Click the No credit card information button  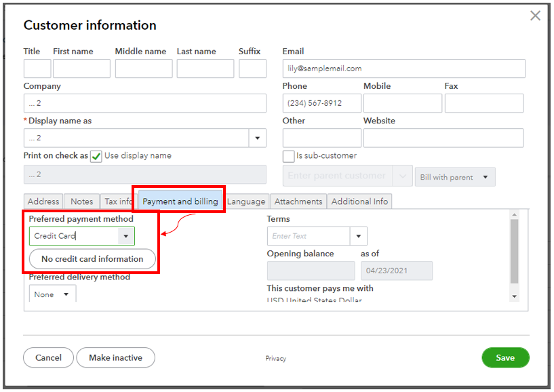[92, 259]
